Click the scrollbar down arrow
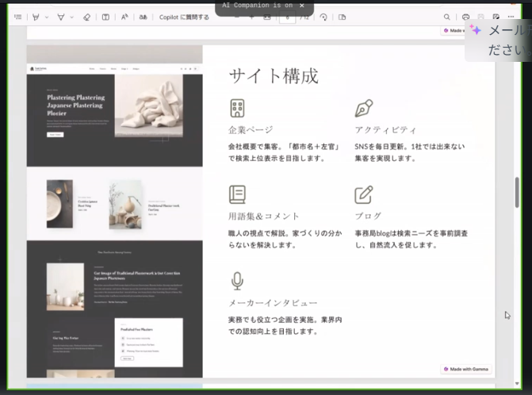 point(517,383)
